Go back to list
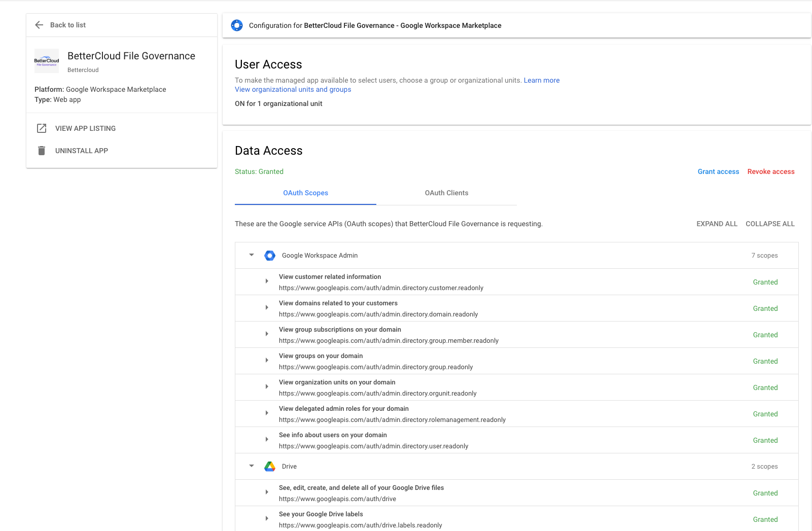The width and height of the screenshot is (812, 531). (x=68, y=25)
